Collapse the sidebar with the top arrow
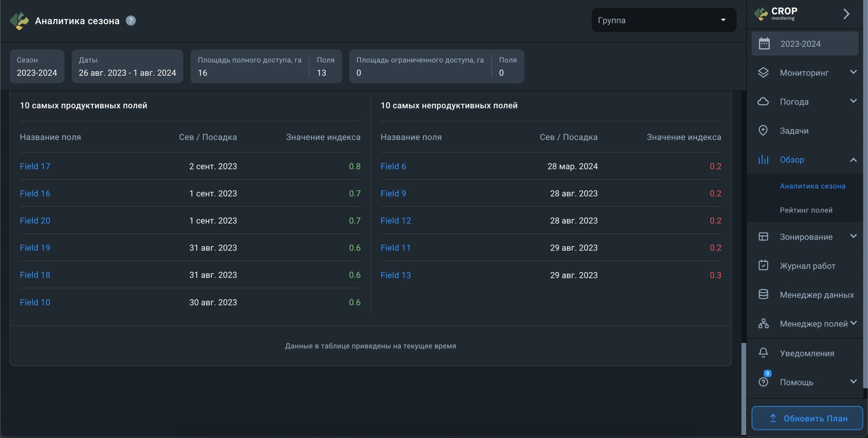868x438 pixels. tap(846, 14)
